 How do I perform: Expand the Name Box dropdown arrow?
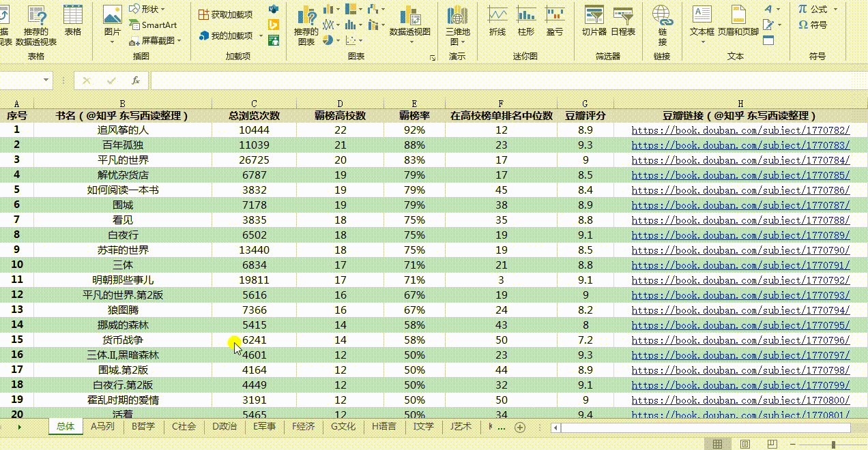(x=47, y=80)
